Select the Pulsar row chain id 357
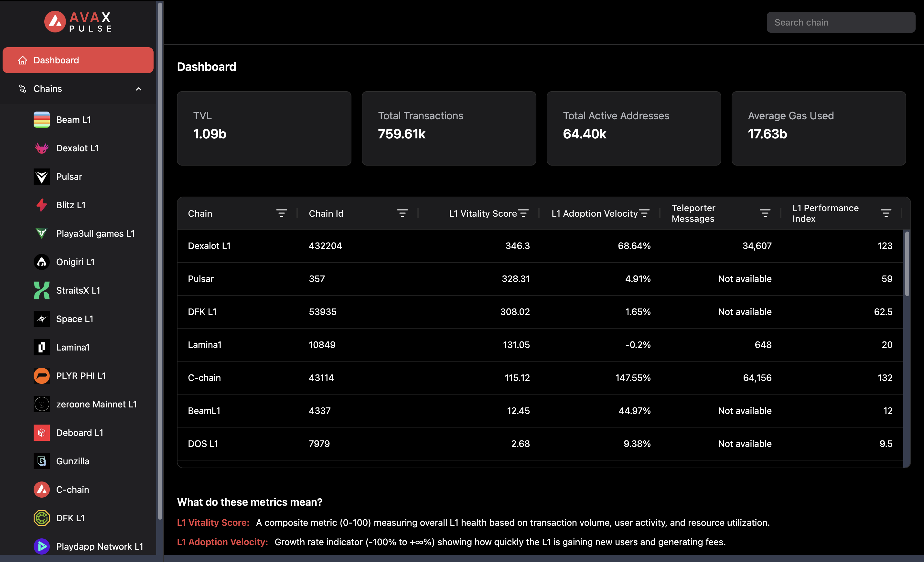The height and width of the screenshot is (562, 924). pyautogui.click(x=317, y=279)
